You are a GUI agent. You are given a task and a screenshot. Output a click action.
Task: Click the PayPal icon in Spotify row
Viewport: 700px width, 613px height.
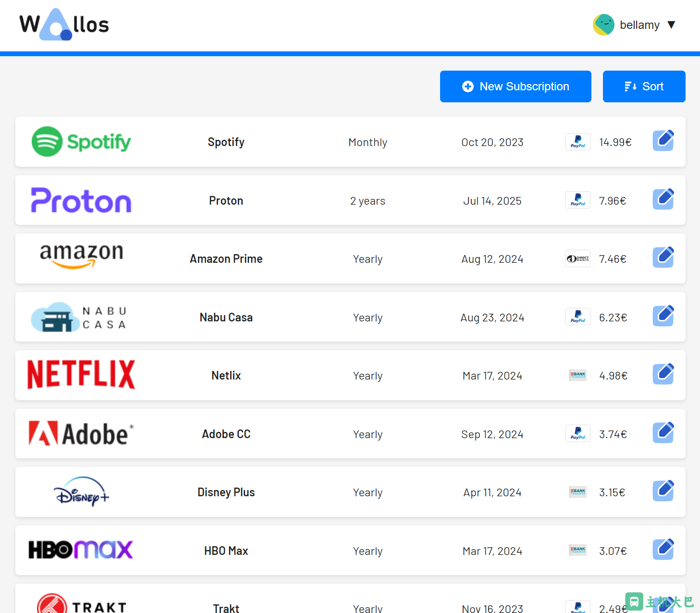pos(578,142)
